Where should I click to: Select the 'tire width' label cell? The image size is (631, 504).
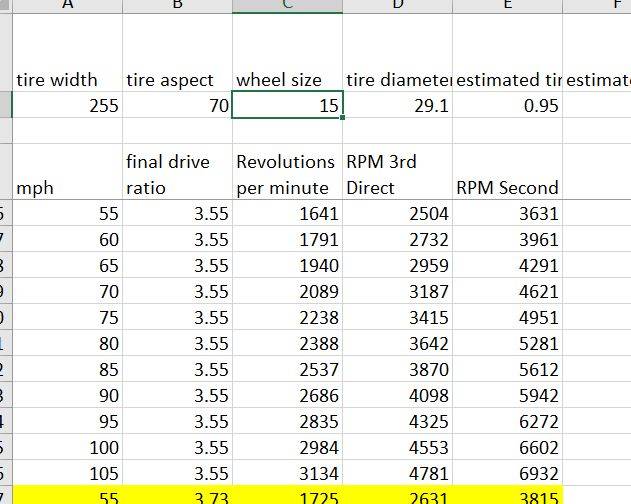click(67, 80)
